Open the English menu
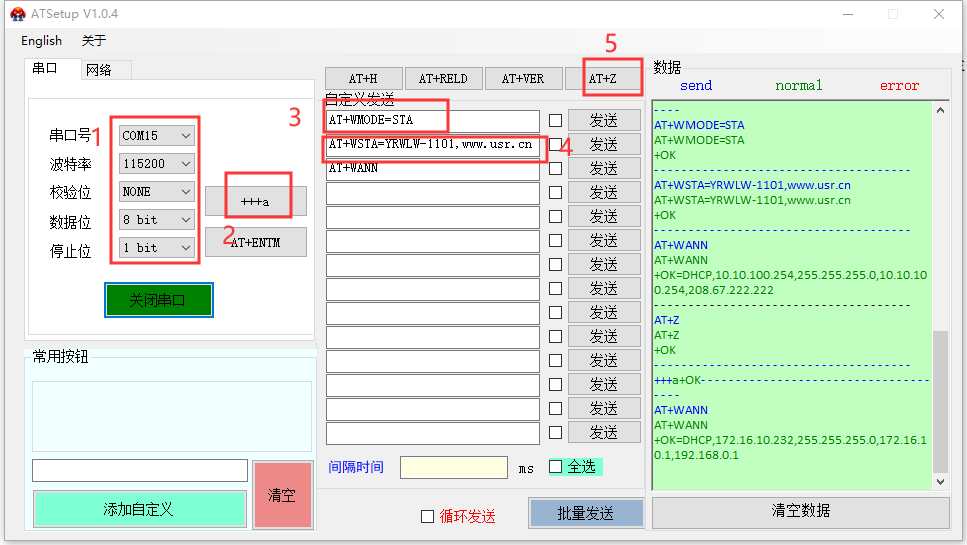The image size is (967, 545). click(x=41, y=41)
